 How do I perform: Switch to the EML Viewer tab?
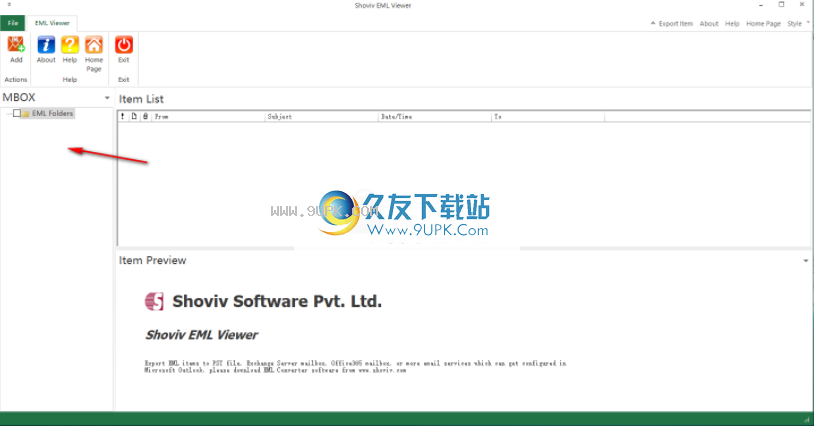[52, 23]
